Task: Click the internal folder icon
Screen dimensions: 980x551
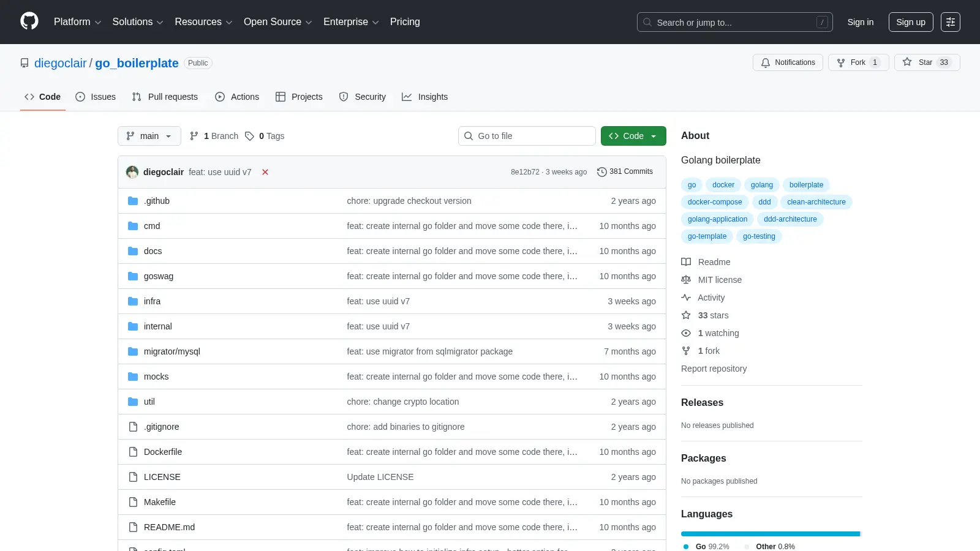Action: pos(133,326)
